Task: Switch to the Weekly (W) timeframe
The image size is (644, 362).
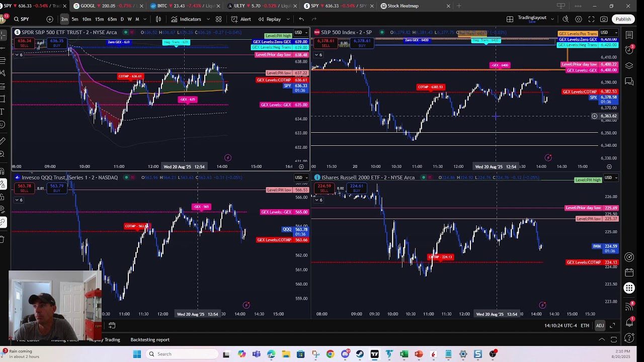Action: point(129,19)
